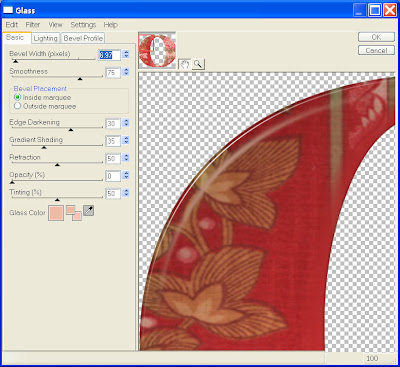Click the Opacity value field showing 0

113,176
